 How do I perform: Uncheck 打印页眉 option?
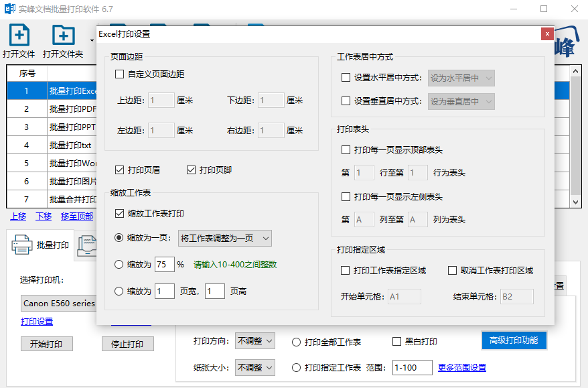click(x=120, y=170)
